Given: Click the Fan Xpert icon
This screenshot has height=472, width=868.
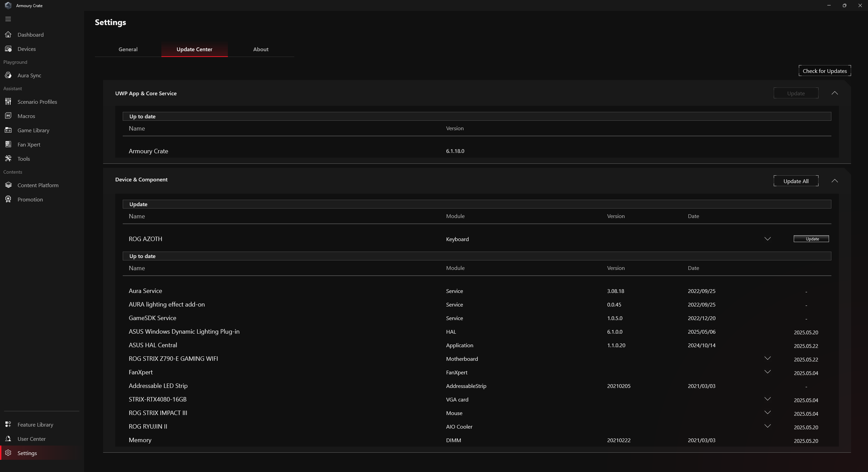Looking at the screenshot, I should click(x=8, y=144).
